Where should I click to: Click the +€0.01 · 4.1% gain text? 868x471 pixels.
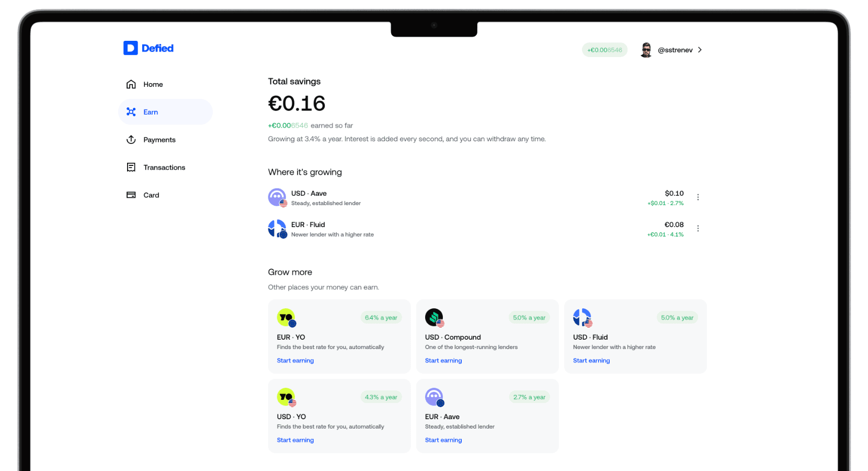665,234
